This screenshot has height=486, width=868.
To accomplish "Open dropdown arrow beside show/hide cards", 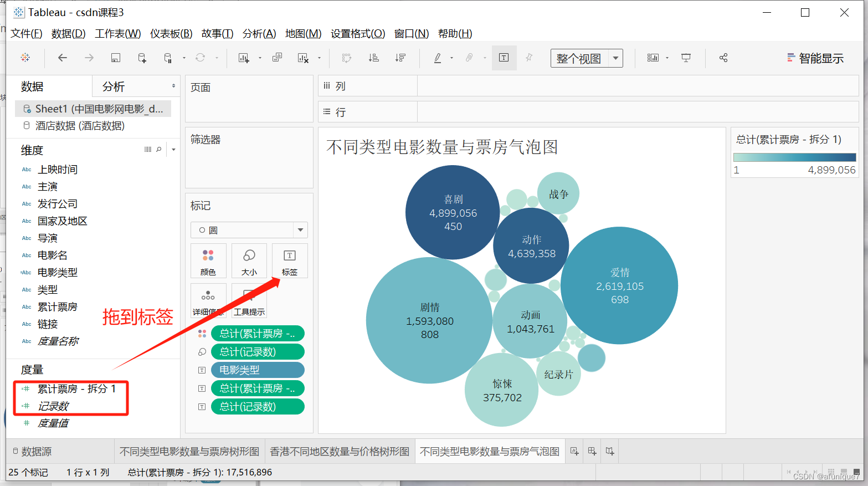I will click(x=667, y=58).
